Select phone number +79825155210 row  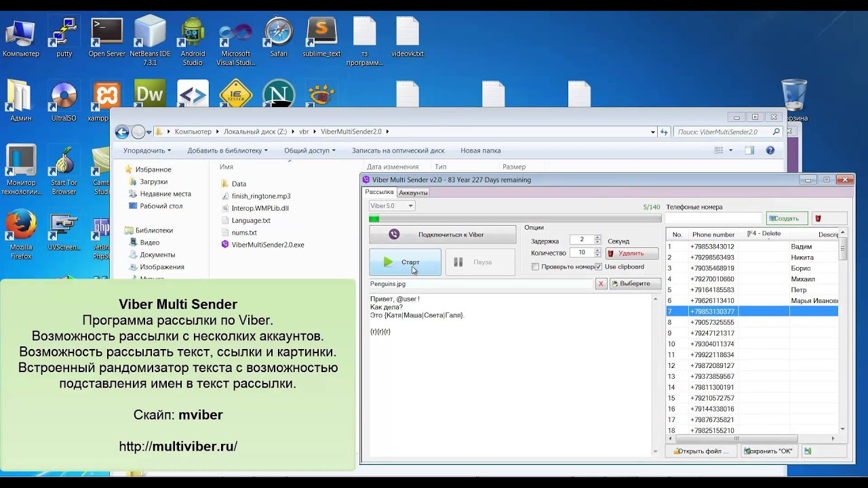coord(752,430)
